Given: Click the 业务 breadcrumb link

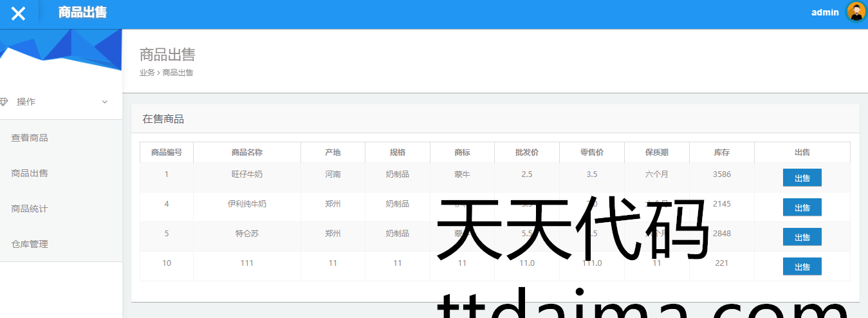Looking at the screenshot, I should [147, 73].
